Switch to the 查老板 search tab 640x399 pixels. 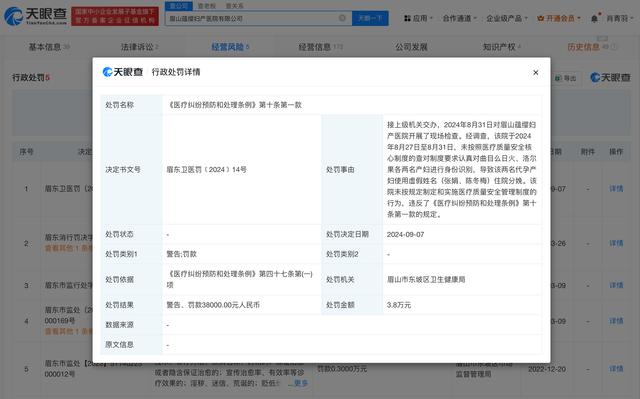(207, 6)
